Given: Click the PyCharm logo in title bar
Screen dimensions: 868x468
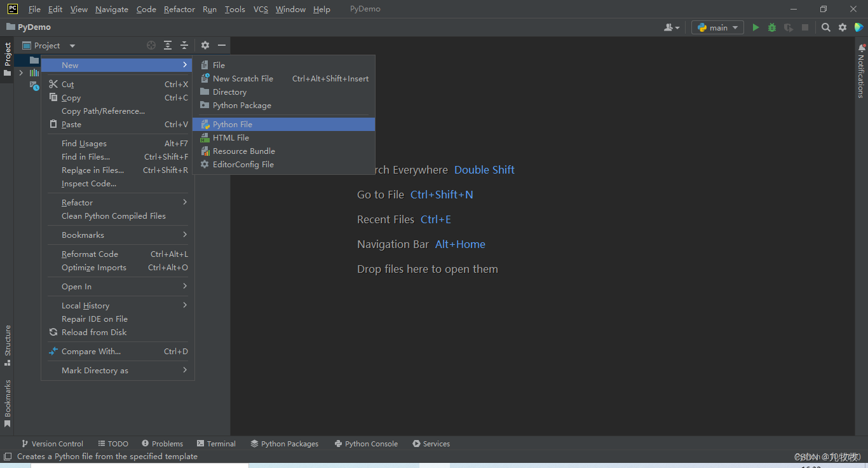Looking at the screenshot, I should tap(13, 9).
